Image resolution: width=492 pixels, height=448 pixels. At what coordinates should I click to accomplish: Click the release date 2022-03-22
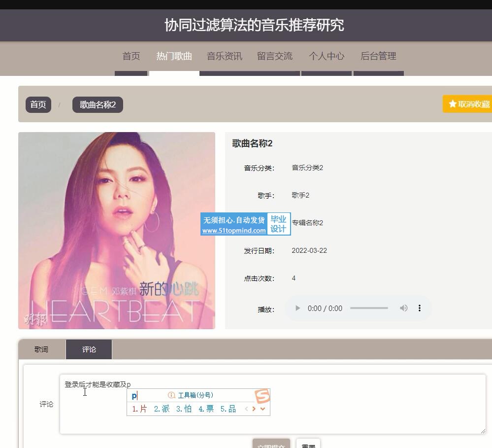pyautogui.click(x=309, y=250)
